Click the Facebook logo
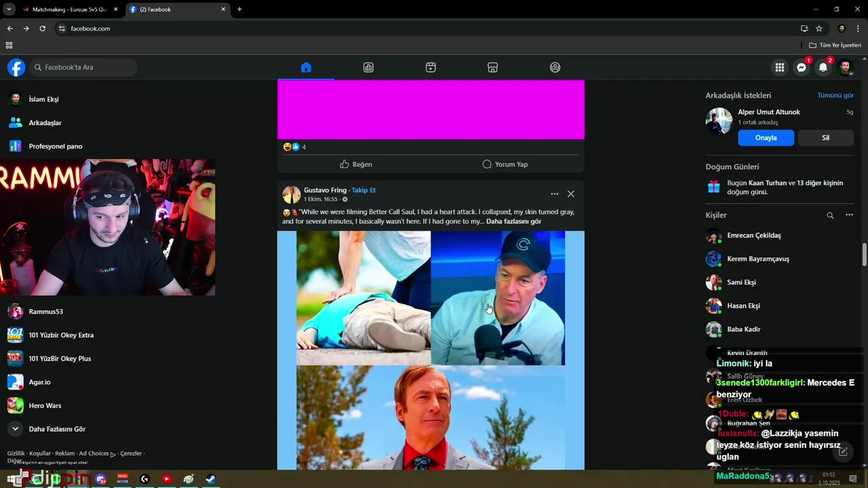Viewport: 868px width, 488px height. pyautogui.click(x=16, y=67)
